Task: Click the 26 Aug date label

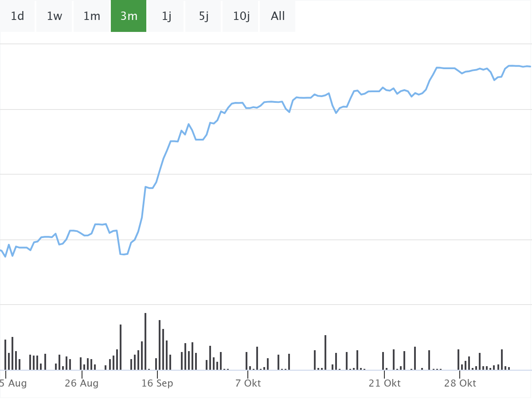Action: click(x=82, y=383)
